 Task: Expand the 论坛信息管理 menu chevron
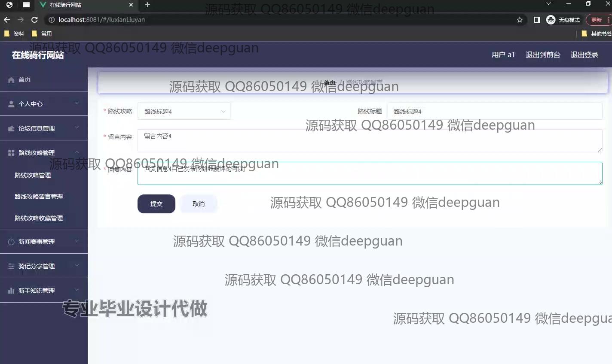click(77, 127)
